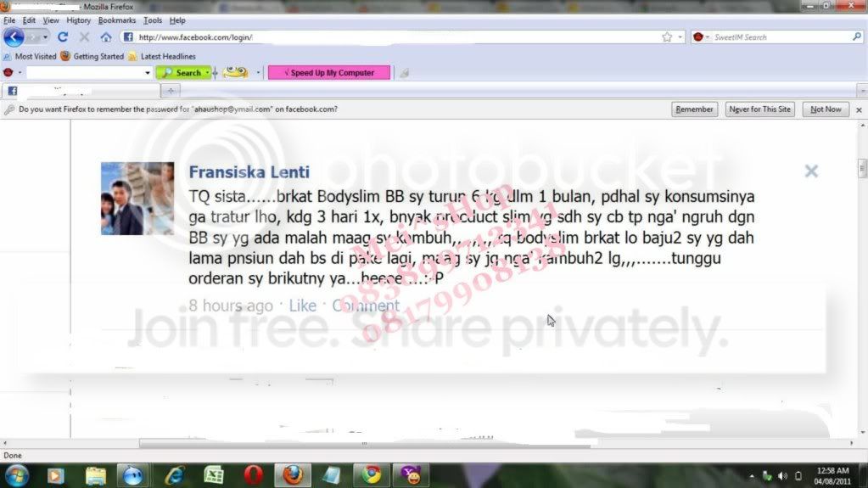The image size is (868, 488).
Task: Reload the page with the refresh icon
Action: pyautogui.click(x=63, y=36)
